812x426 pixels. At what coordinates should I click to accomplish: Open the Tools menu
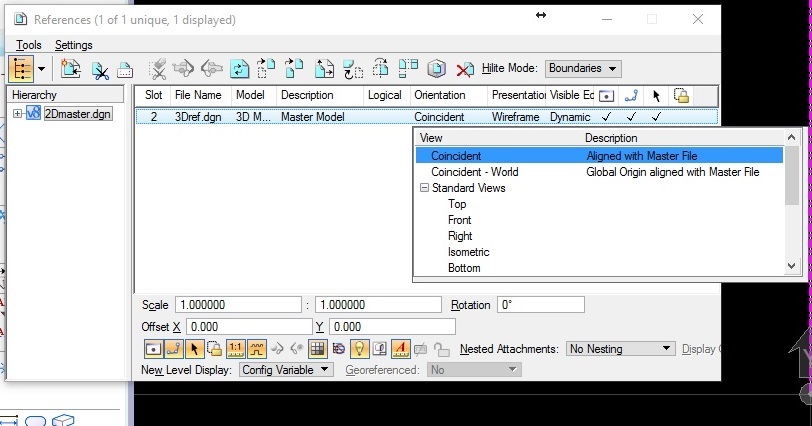click(28, 45)
